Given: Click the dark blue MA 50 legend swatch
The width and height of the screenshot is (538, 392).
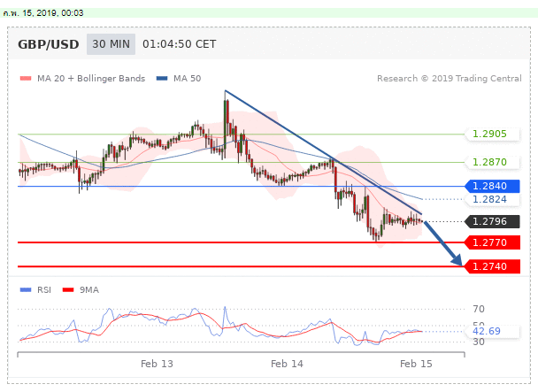Looking at the screenshot, I should 162,78.
